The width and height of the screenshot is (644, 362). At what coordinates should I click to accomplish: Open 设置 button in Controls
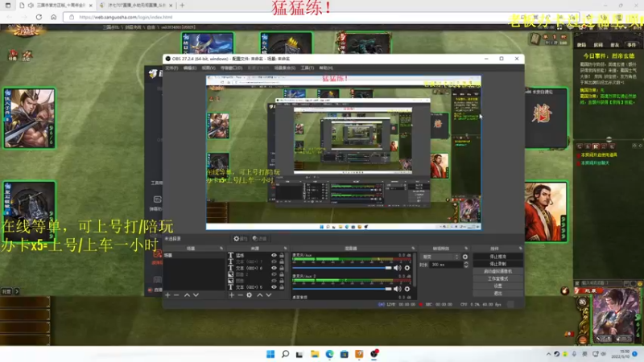click(497, 286)
